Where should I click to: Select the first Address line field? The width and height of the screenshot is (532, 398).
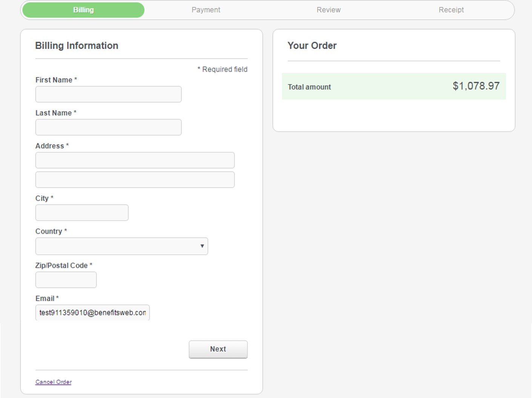(135, 161)
